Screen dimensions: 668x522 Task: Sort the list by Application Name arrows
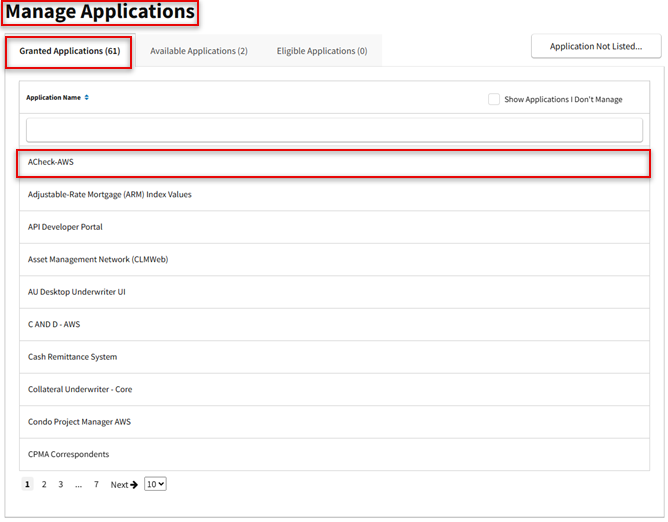[x=86, y=98]
